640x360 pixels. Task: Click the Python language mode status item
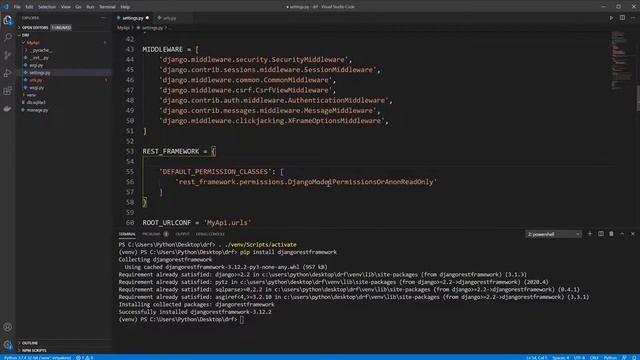[610, 358]
